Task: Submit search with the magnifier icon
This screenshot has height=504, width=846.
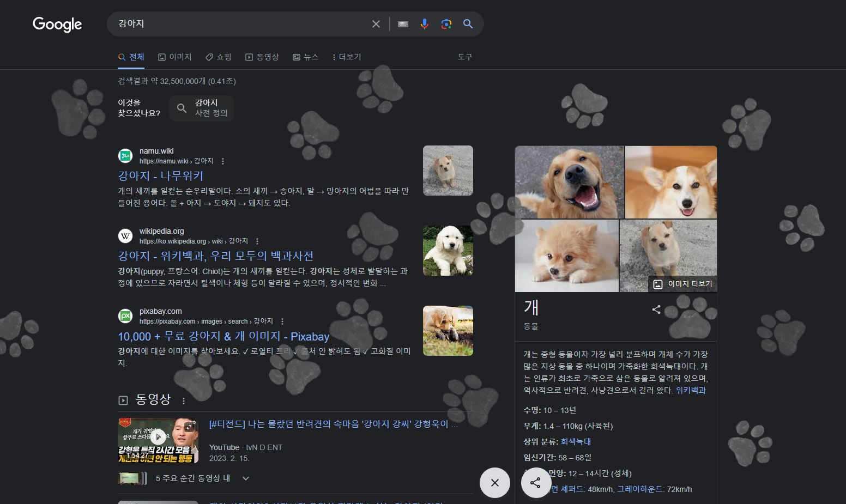Action: point(468,24)
